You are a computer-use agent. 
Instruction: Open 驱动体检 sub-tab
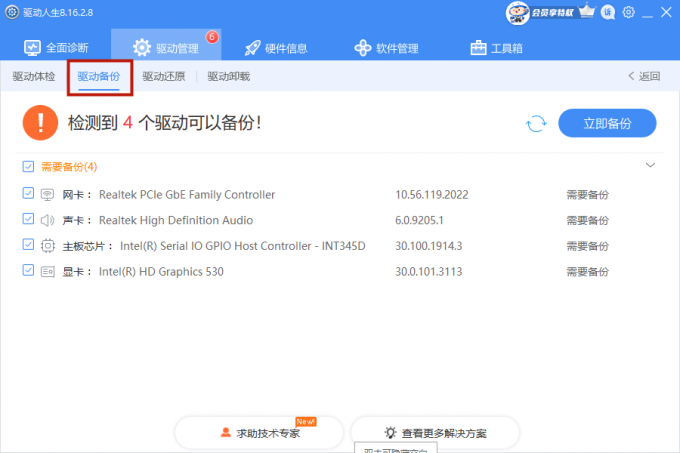(x=34, y=77)
